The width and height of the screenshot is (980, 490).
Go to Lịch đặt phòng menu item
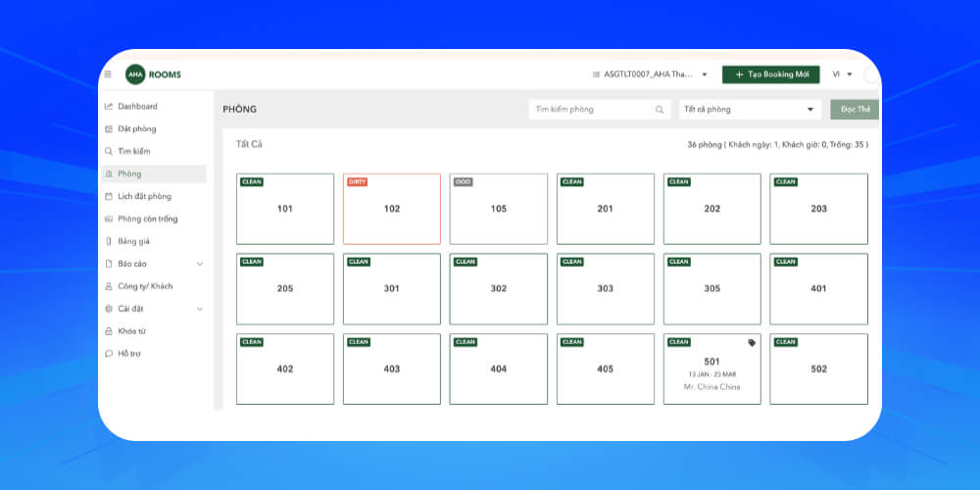144,196
